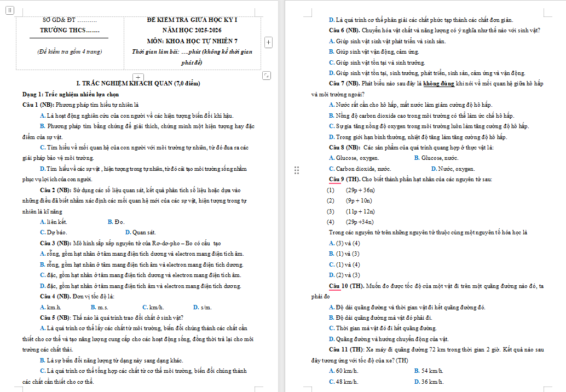The height and width of the screenshot is (392, 566).
Task: Click "B. Giúp sinh vật vận động, cảm ứng."
Action: (x=374, y=51)
